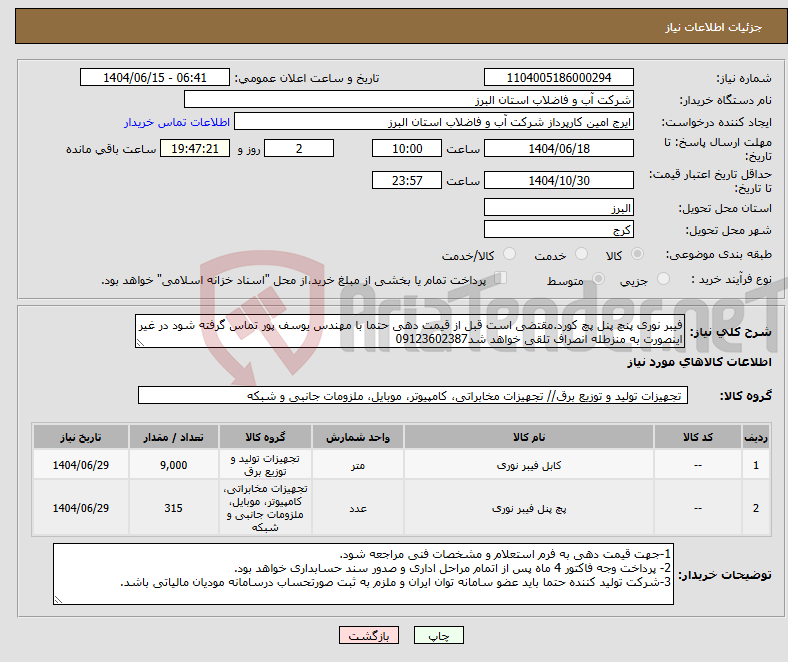Select the خدمت radio button

click(581, 254)
